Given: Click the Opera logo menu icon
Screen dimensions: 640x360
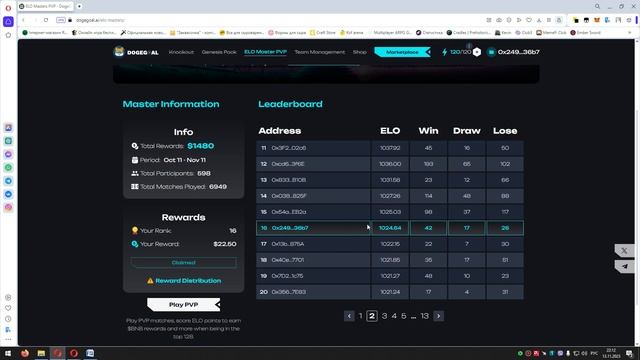Looking at the screenshot, I should pyautogui.click(x=8, y=8).
